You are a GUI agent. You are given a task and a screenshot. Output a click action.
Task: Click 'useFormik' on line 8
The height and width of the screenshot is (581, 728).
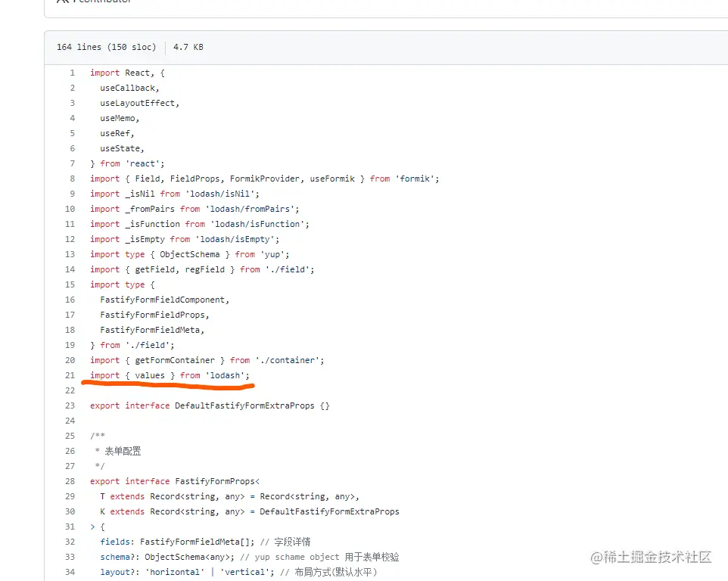[332, 179]
